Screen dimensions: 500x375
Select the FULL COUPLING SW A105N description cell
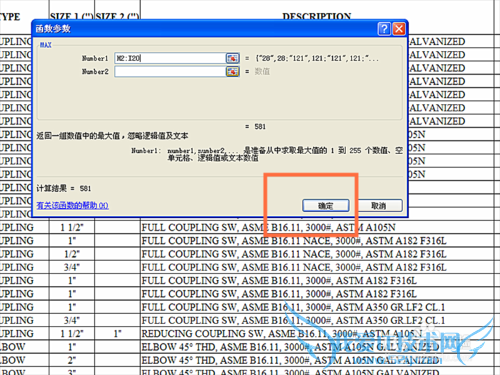(x=317, y=228)
